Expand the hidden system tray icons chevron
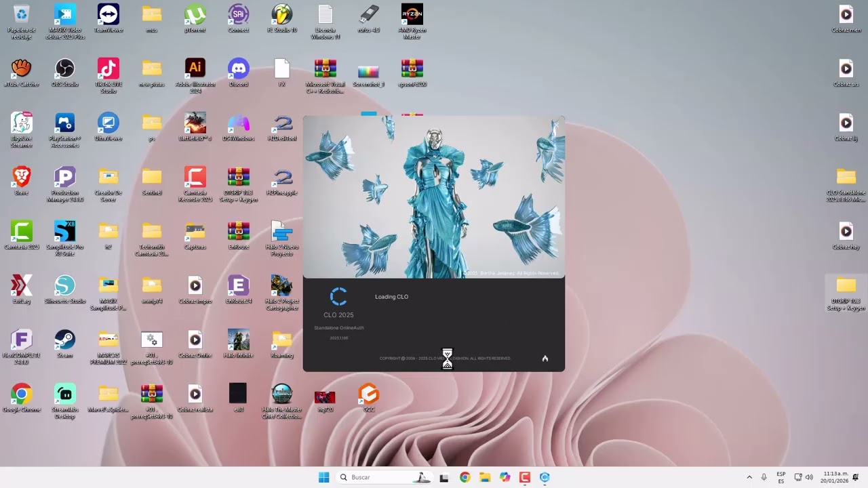 tap(749, 477)
